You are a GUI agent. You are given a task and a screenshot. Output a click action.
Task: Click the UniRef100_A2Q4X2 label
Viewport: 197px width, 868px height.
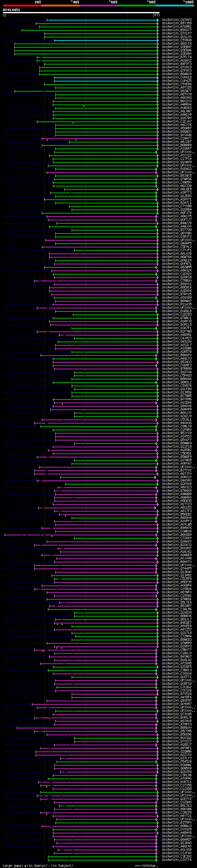[177, 60]
